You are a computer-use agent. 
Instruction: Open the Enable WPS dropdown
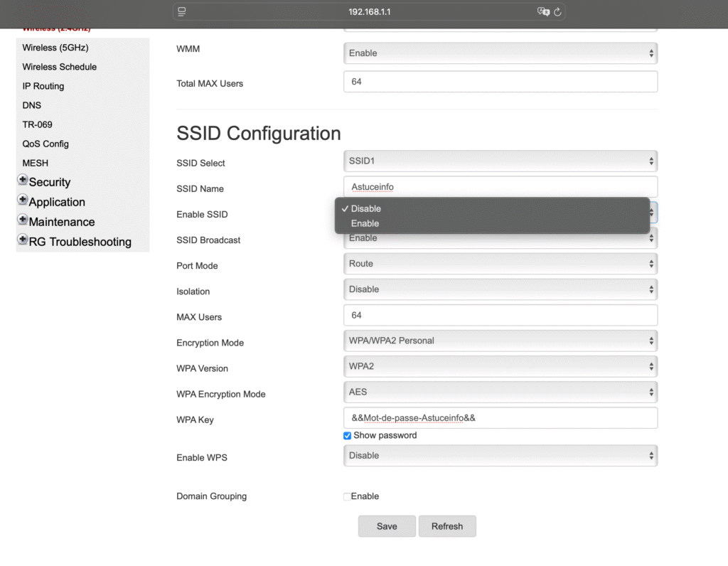pyautogui.click(x=500, y=456)
